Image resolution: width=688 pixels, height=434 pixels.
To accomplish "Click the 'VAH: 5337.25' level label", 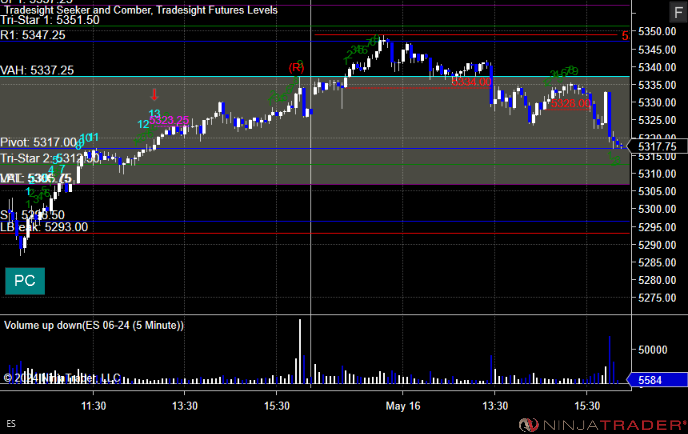I will click(x=37, y=70).
